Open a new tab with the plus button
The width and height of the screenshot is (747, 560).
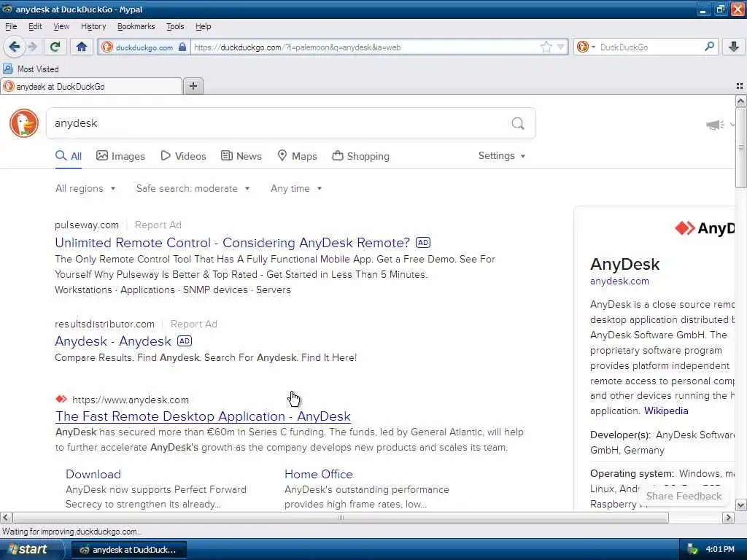193,86
